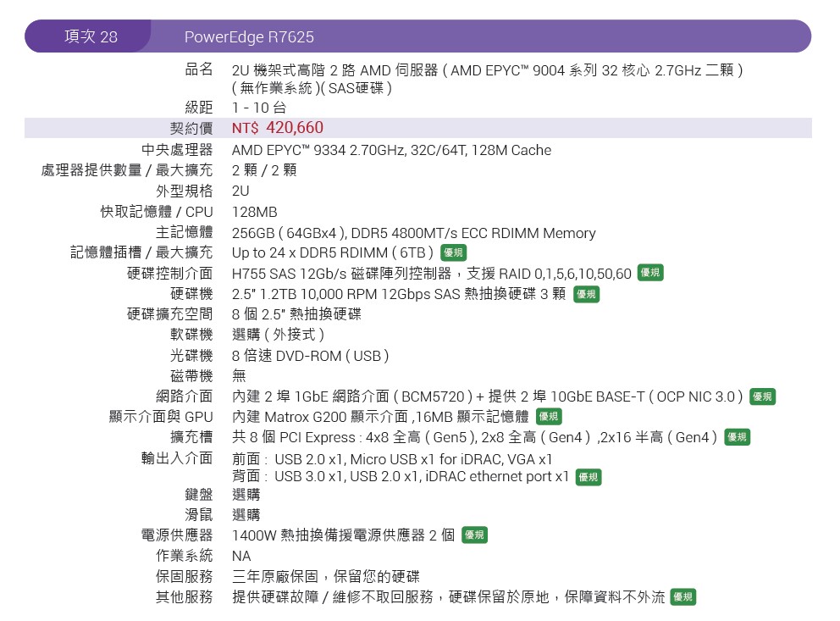Select the 8 個 2.5" 熱抽換硬碟 value

pyautogui.click(x=296, y=314)
